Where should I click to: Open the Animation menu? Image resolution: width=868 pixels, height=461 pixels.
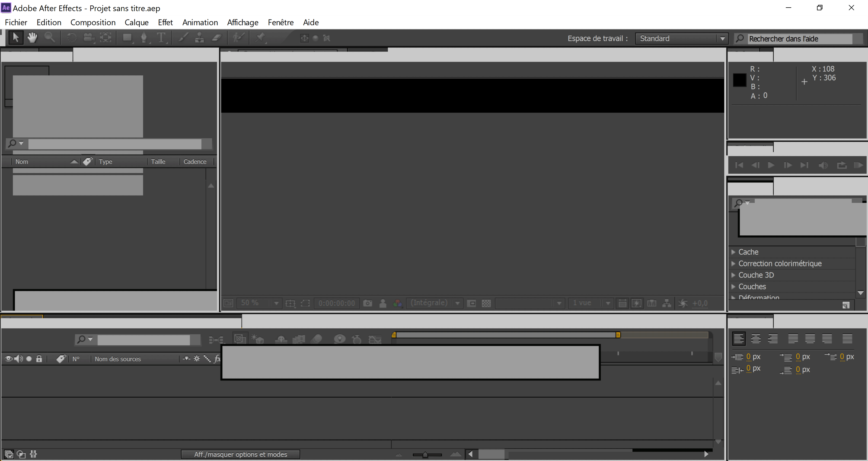200,22
